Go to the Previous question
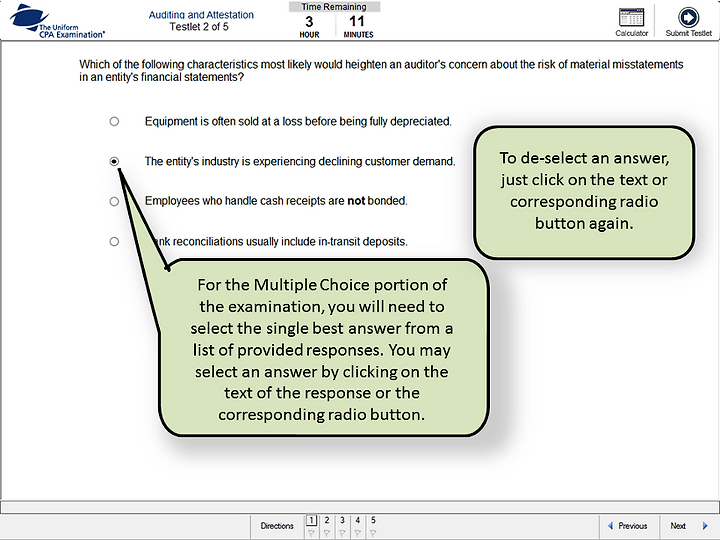Image resolution: width=720 pixels, height=540 pixels. pyautogui.click(x=628, y=526)
